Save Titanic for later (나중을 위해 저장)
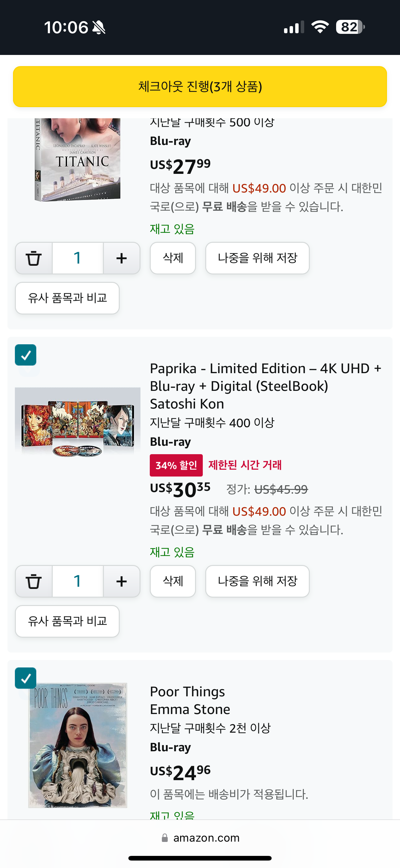The image size is (400, 868). click(x=257, y=258)
